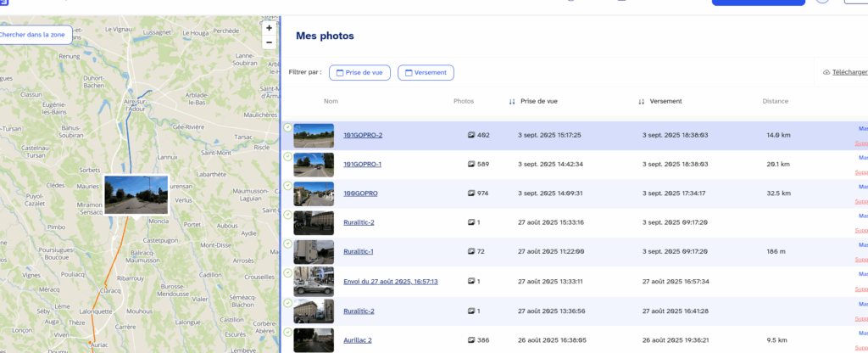Open the 161GOPRO-1 sequence link
868x353 pixels.
362,164
